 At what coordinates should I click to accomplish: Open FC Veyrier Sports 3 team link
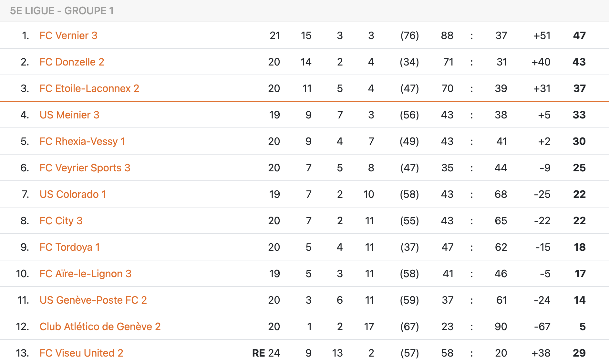click(x=85, y=168)
